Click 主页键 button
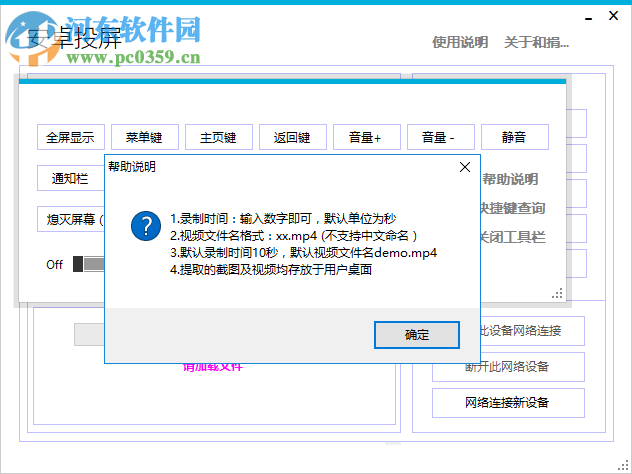632x474 pixels. (x=219, y=137)
